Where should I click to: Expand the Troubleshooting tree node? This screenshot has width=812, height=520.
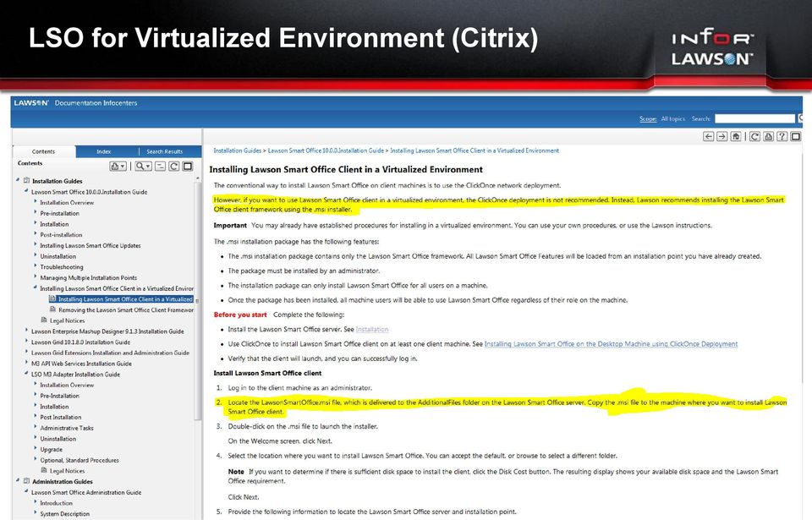point(36,266)
